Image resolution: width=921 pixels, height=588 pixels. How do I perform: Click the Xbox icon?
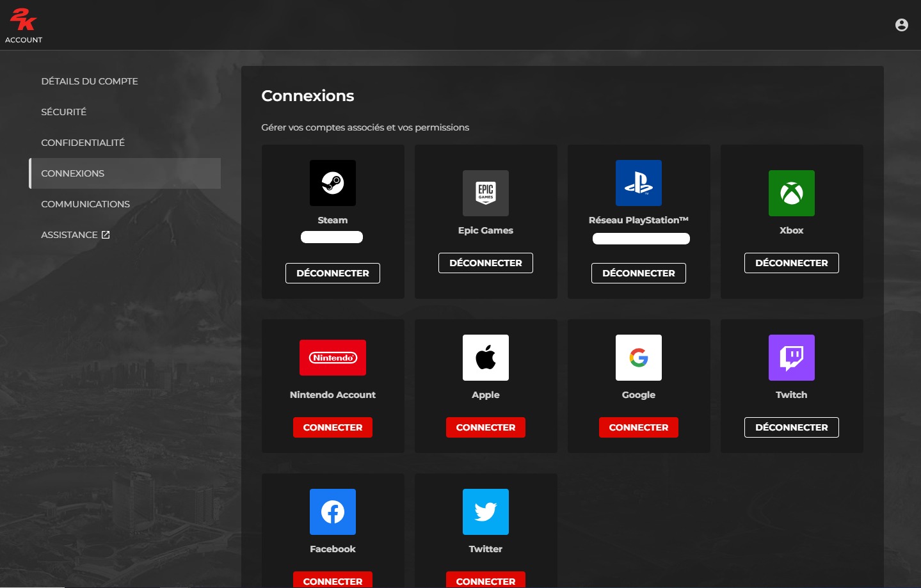click(791, 193)
